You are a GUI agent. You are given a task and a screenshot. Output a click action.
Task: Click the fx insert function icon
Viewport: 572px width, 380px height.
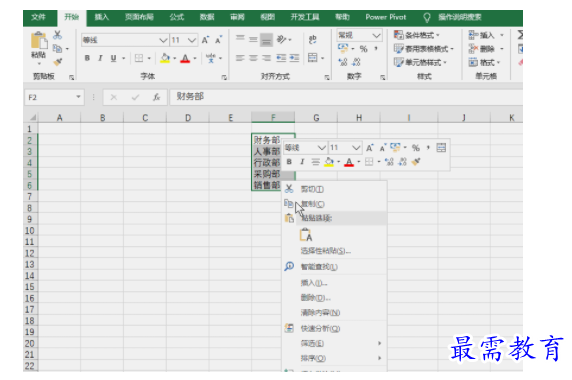(156, 97)
